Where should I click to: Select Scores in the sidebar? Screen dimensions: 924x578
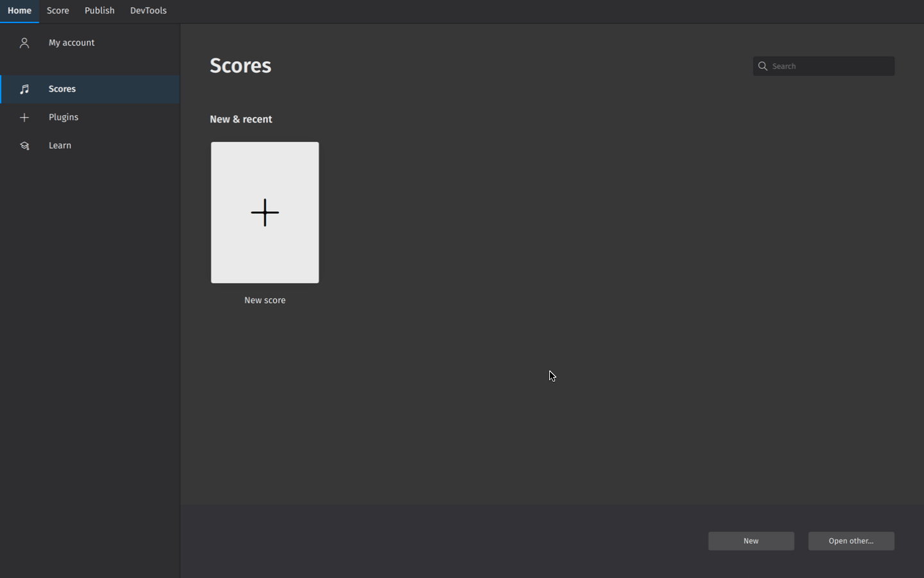pyautogui.click(x=62, y=89)
